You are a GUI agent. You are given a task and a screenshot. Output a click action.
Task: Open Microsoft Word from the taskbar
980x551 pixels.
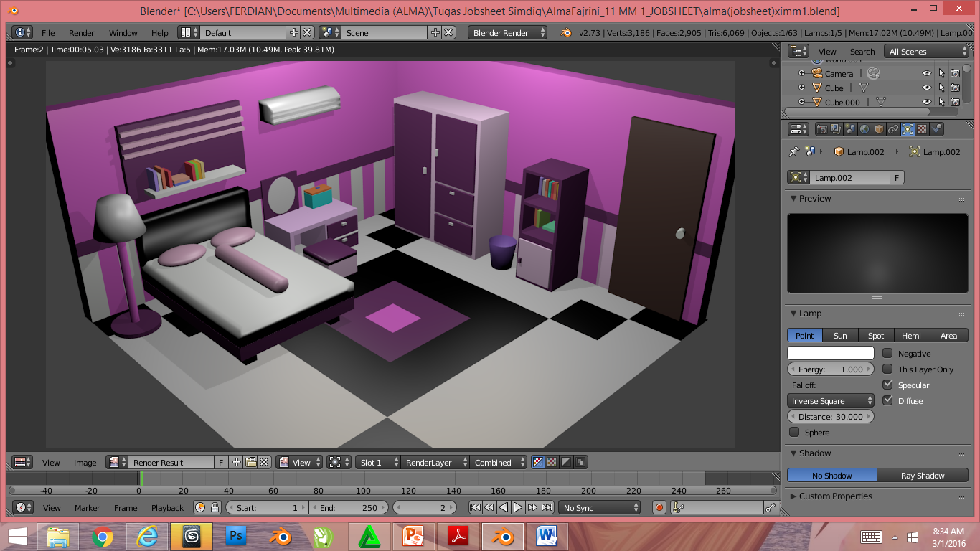(547, 536)
